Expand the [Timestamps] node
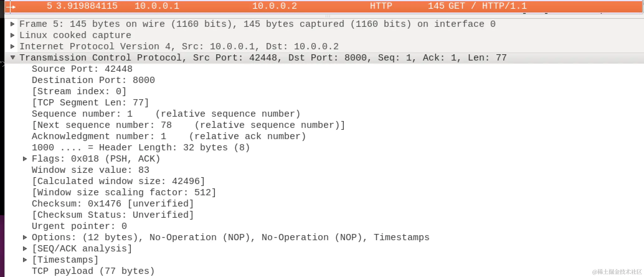Viewport: 644px width, 277px height. (x=25, y=260)
